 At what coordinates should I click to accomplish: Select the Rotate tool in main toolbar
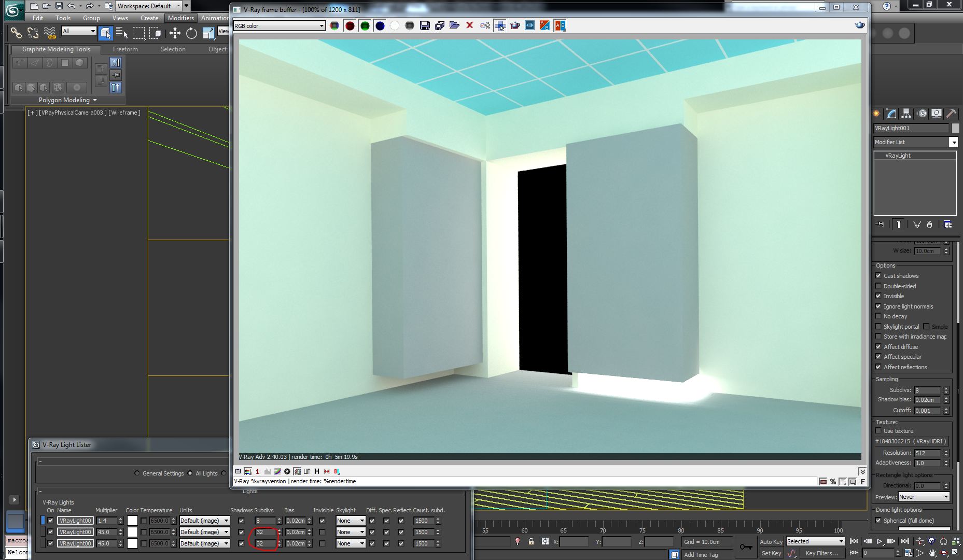tap(191, 33)
